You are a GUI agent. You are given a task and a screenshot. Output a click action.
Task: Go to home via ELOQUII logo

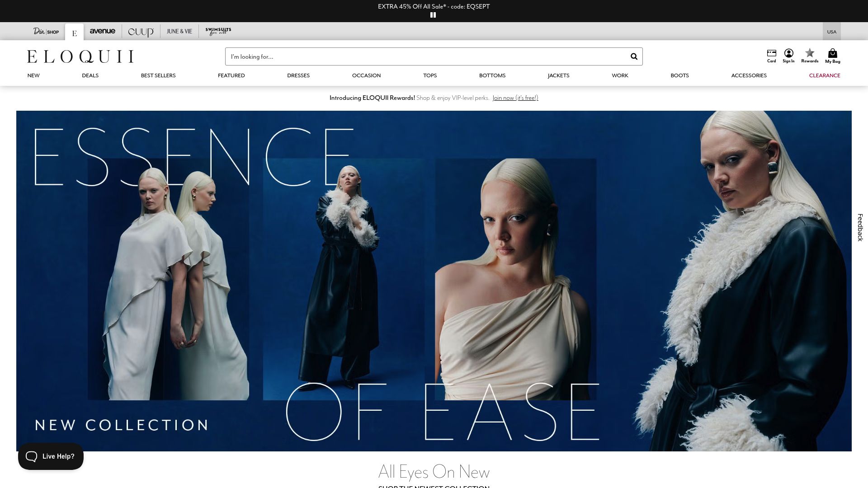pyautogui.click(x=80, y=56)
